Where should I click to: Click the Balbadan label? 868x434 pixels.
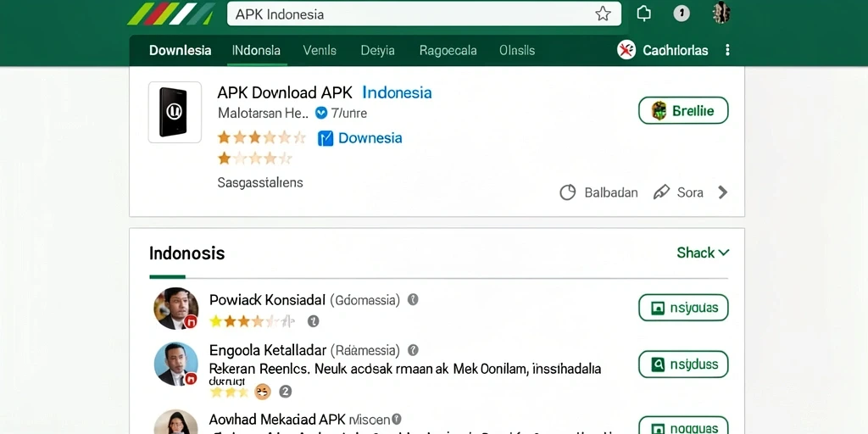click(x=611, y=192)
